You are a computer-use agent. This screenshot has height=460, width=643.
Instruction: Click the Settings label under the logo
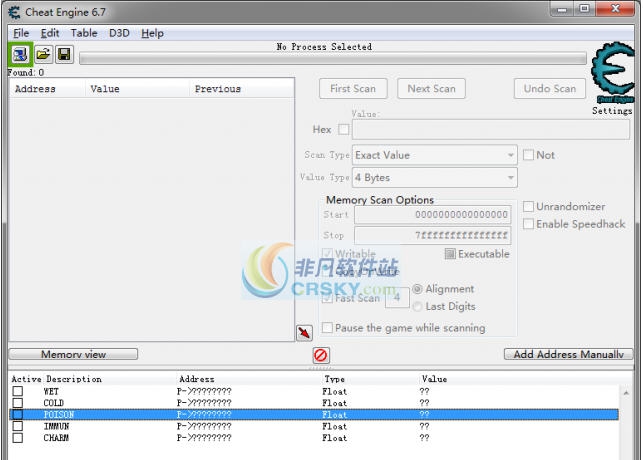[x=612, y=111]
